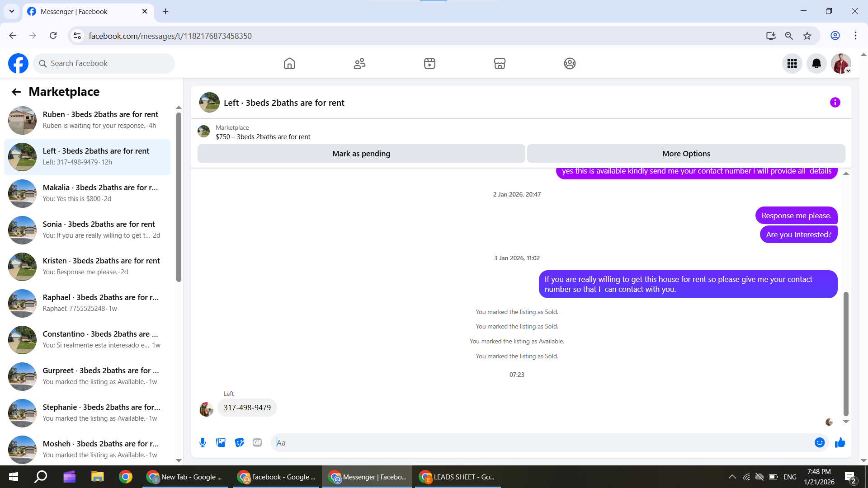Attach a photo using the image icon
868x488 pixels.
221,443
